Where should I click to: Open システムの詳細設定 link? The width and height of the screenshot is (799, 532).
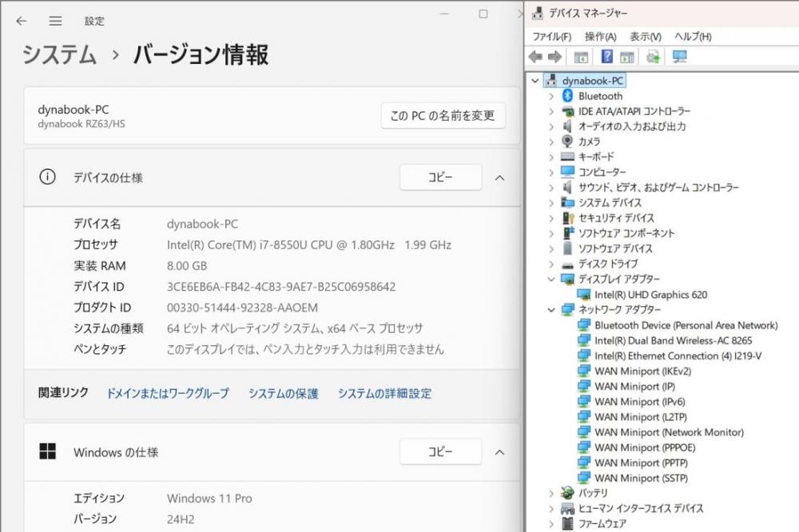(x=384, y=393)
